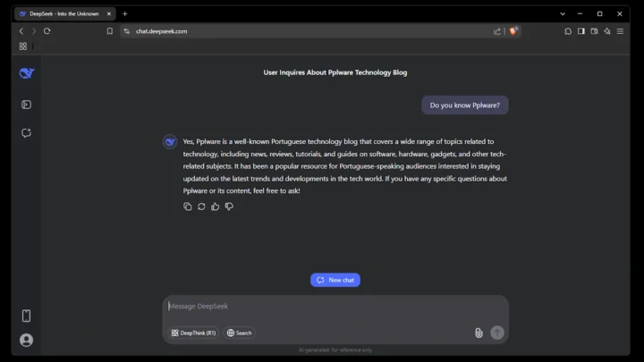Click the DeepSeek whale logo in the sidebar
644x362 pixels.
point(26,73)
